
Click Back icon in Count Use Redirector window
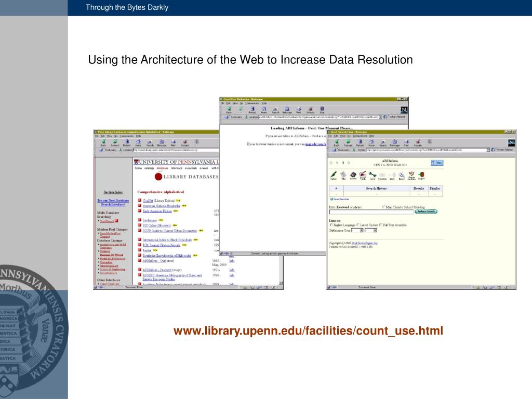(229, 110)
